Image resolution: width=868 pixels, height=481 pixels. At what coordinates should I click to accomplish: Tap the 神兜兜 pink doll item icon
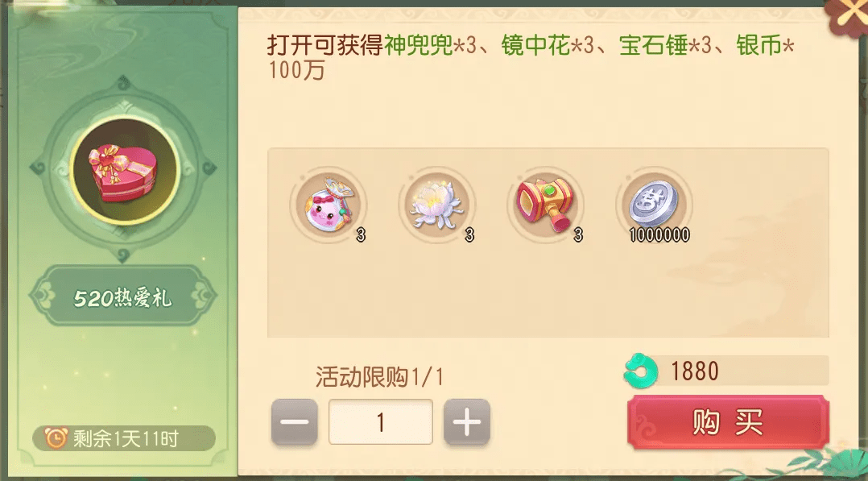point(328,204)
